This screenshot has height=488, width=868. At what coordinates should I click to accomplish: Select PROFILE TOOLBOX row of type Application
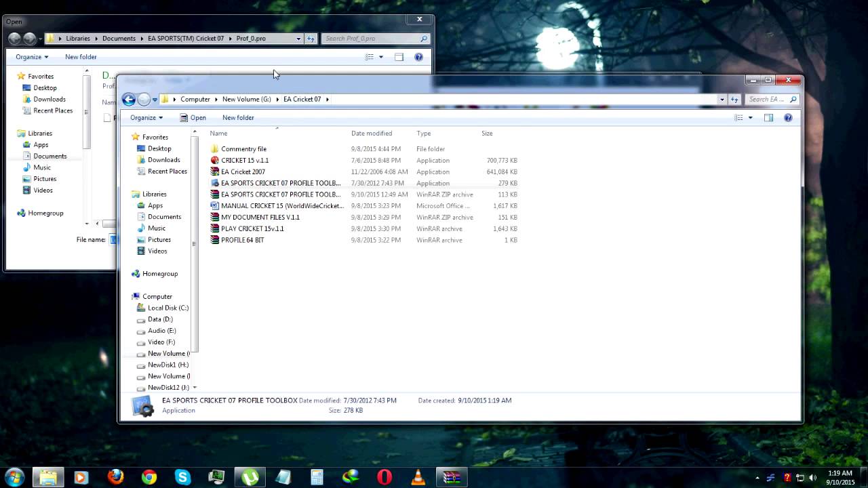point(364,184)
